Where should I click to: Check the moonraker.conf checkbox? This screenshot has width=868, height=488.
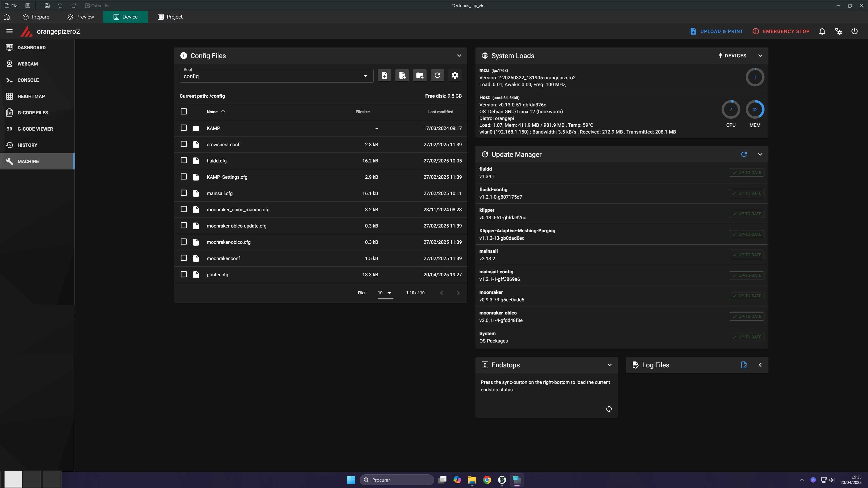[184, 258]
